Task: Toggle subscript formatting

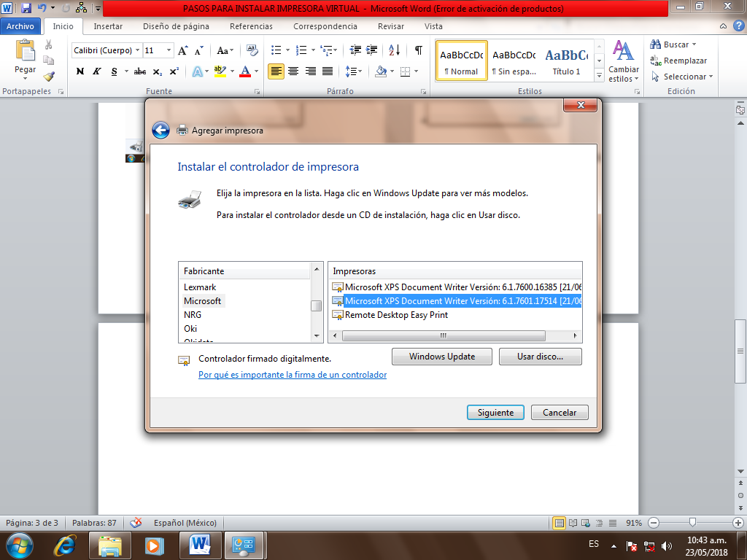Action: (x=158, y=71)
